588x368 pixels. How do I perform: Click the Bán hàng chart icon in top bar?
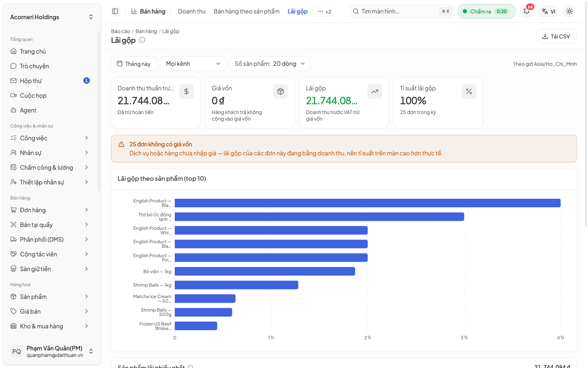[134, 11]
